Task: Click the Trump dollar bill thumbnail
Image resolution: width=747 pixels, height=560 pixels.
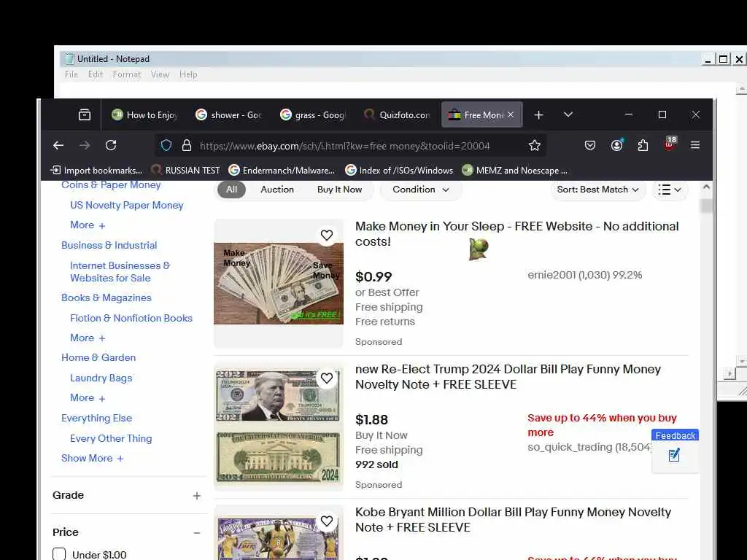Action: pos(279,427)
